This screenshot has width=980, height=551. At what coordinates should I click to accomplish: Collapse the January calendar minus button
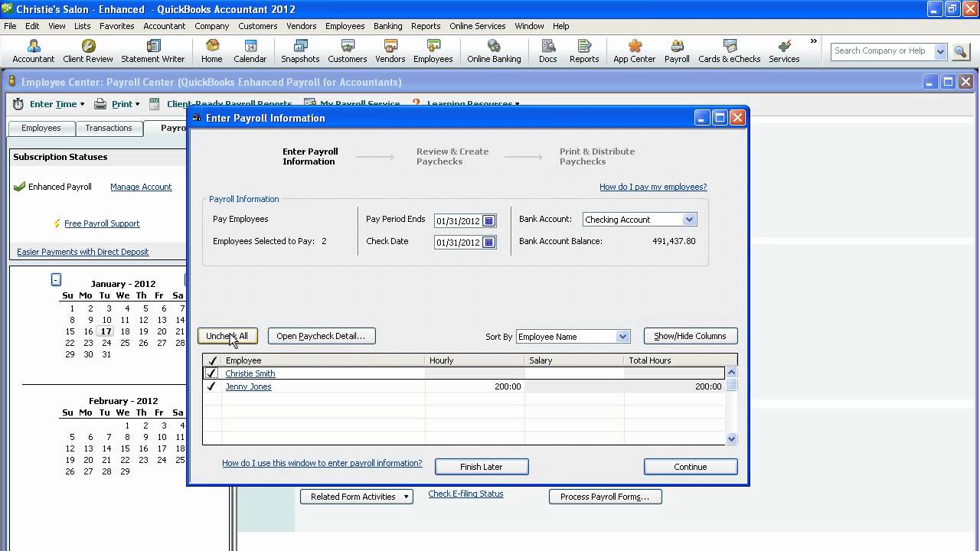click(x=56, y=280)
